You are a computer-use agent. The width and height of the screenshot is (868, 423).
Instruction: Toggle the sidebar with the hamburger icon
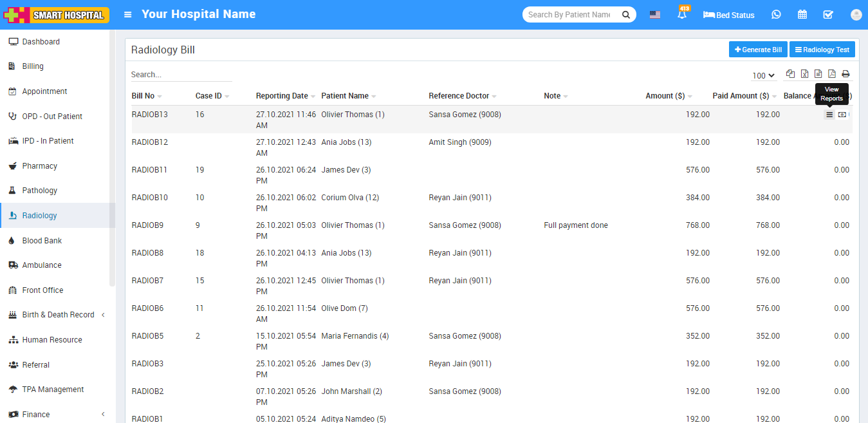(128, 14)
